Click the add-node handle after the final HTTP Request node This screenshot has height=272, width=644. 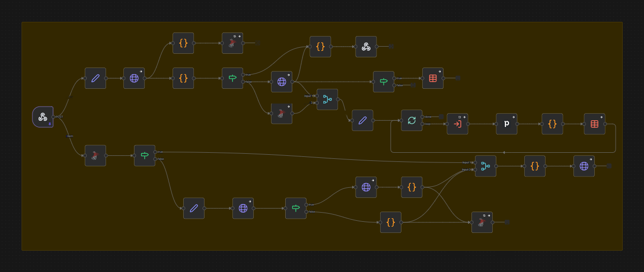tap(609, 166)
